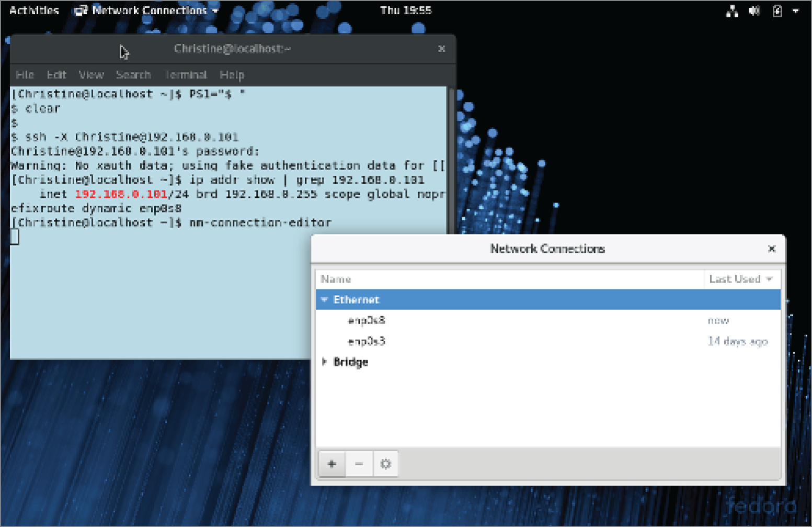Click the minus button to remove connection

[x=359, y=464]
